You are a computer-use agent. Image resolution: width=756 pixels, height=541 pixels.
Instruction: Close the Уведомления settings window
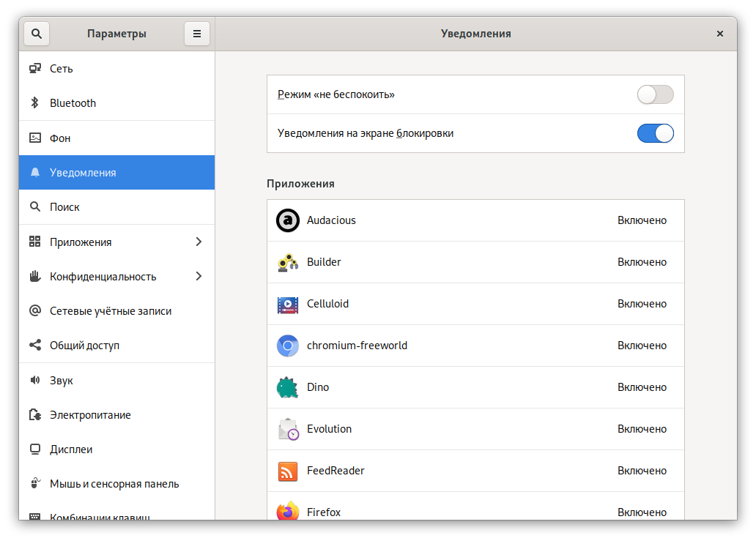click(x=720, y=34)
